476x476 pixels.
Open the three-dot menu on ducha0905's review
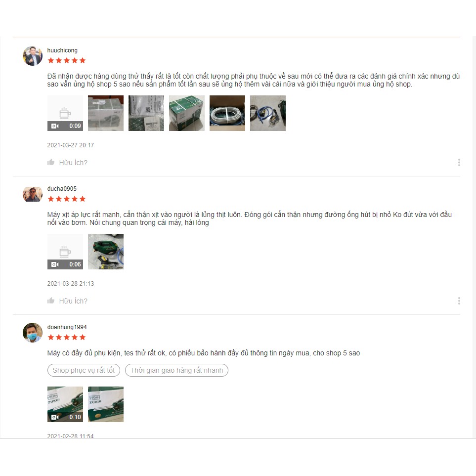point(459,301)
